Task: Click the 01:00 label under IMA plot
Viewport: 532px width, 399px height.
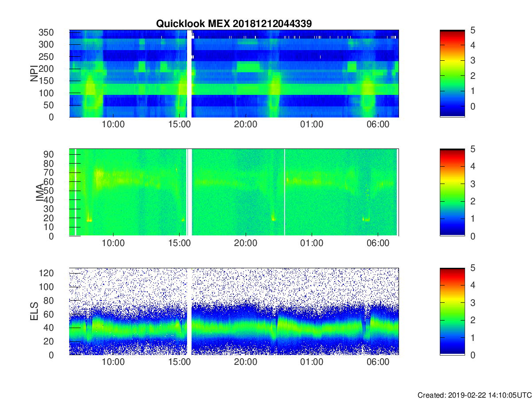Action: click(x=312, y=244)
